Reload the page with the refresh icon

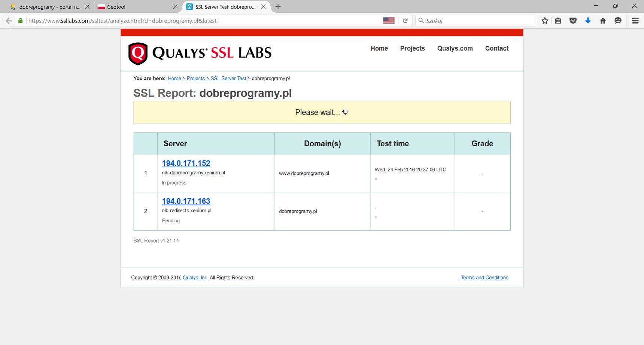pyautogui.click(x=405, y=21)
